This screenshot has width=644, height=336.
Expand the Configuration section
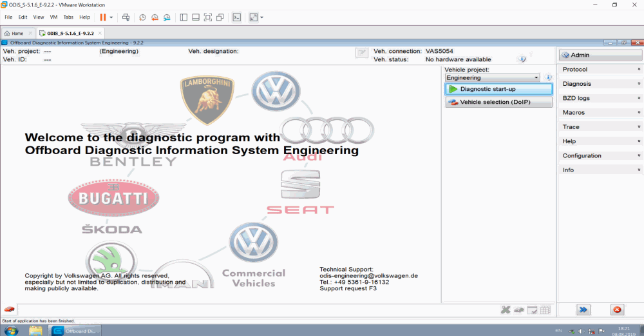coord(600,156)
